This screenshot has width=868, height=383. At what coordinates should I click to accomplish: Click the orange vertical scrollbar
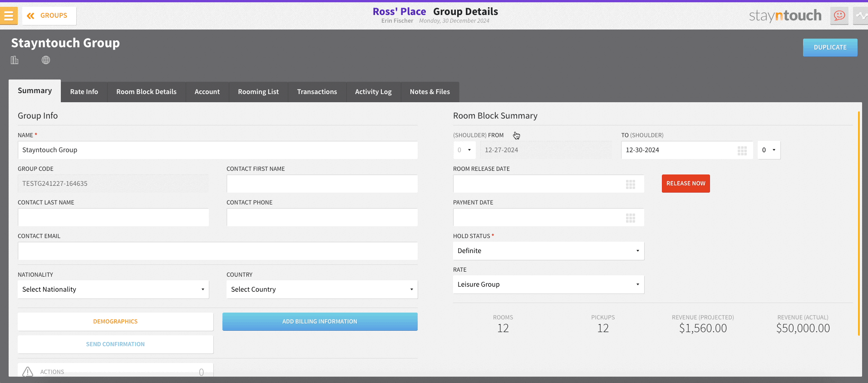pyautogui.click(x=858, y=223)
